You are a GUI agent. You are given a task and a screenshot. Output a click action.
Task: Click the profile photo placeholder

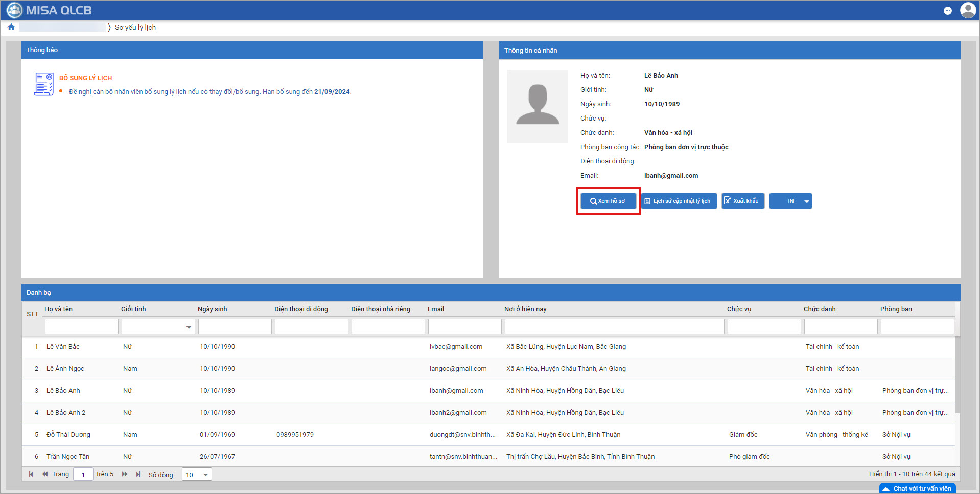pos(538,106)
